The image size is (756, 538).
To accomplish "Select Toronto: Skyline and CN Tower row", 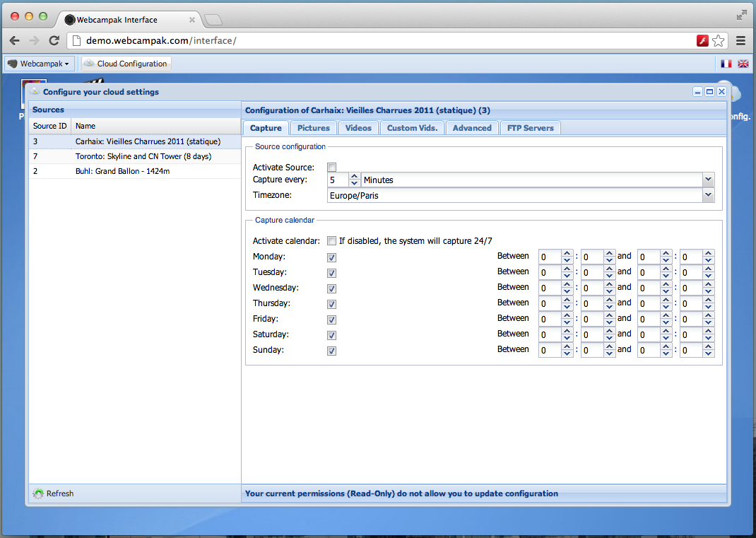I will pyautogui.click(x=135, y=156).
